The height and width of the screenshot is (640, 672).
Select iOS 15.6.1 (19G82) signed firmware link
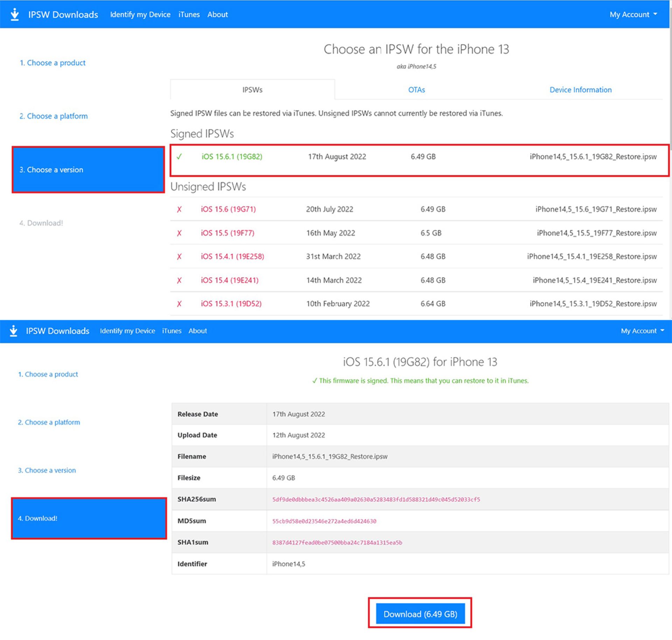coord(232,157)
